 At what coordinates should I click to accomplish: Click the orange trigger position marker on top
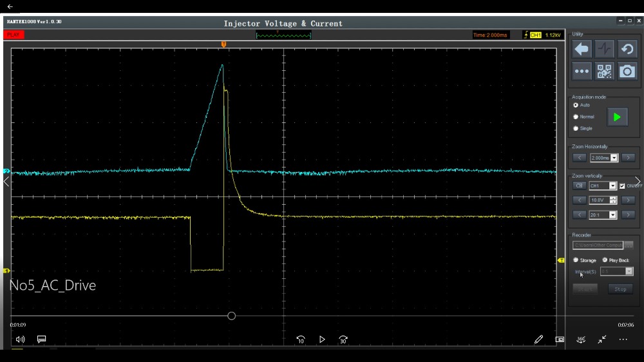[223, 44]
